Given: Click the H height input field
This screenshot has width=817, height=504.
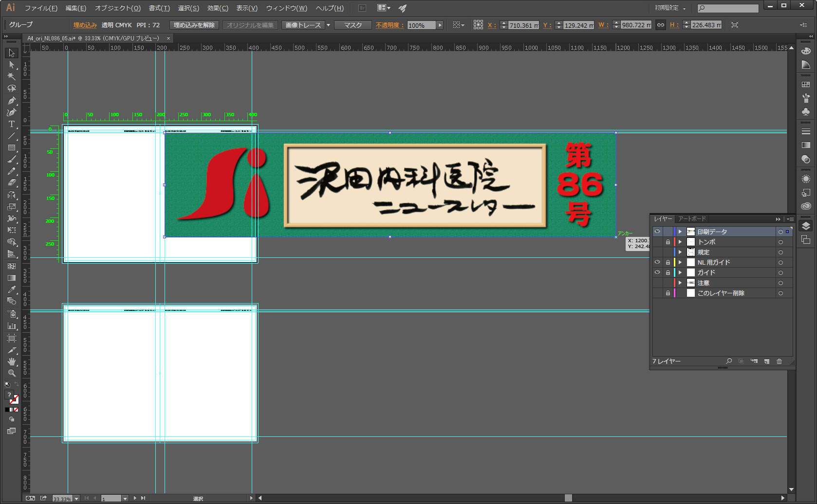Looking at the screenshot, I should [x=706, y=25].
